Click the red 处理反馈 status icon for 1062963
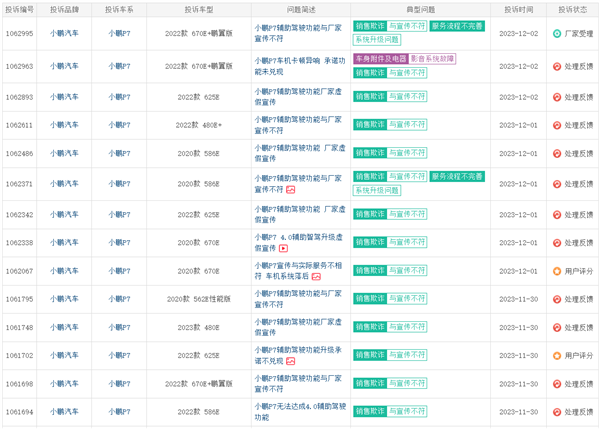This screenshot has height=429, width=600. [557, 67]
